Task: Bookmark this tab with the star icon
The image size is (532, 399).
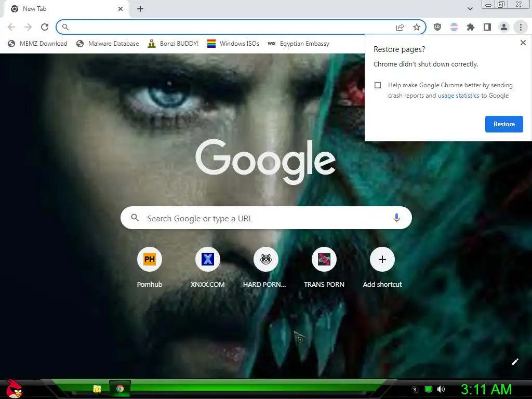Action: point(417,27)
